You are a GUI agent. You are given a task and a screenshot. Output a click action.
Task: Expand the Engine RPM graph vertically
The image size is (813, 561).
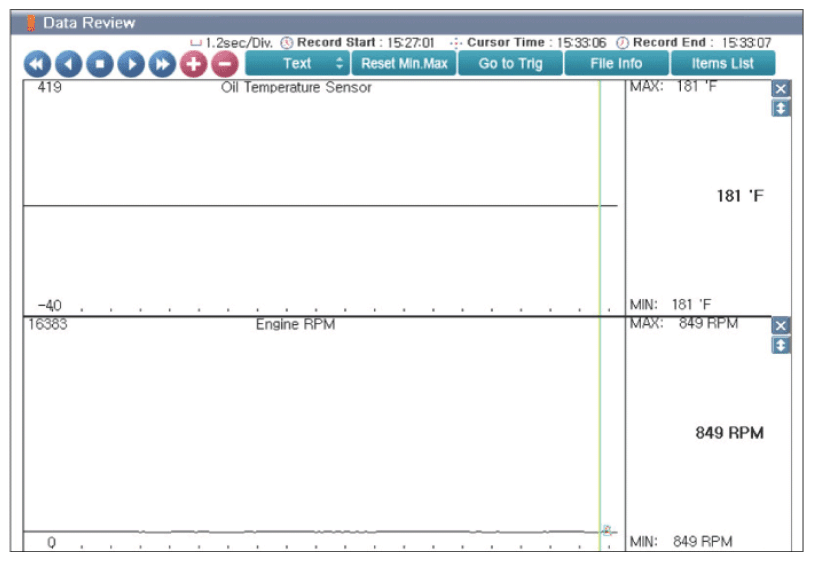[x=781, y=345]
